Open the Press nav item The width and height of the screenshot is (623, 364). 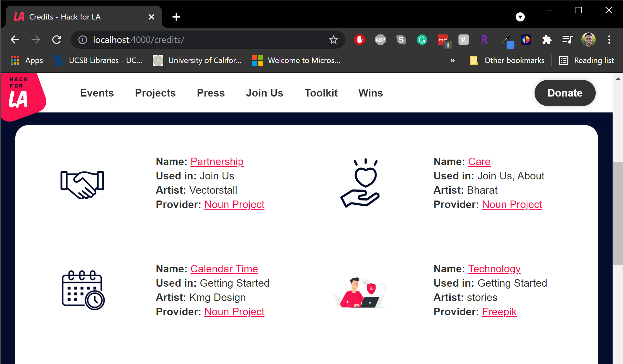[211, 93]
